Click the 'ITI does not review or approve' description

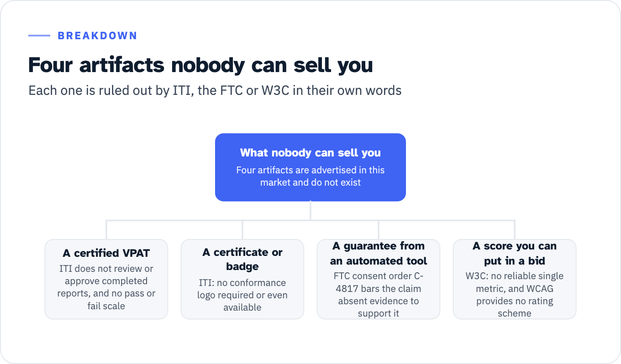106,287
